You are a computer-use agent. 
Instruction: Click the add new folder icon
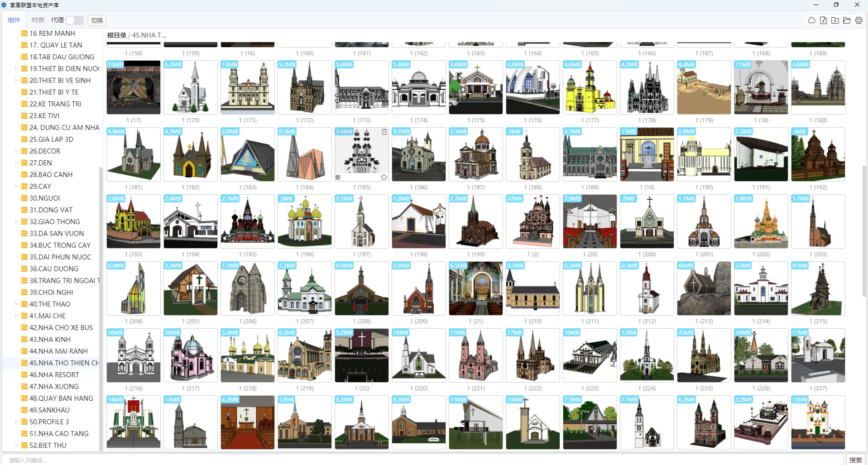pyautogui.click(x=835, y=20)
